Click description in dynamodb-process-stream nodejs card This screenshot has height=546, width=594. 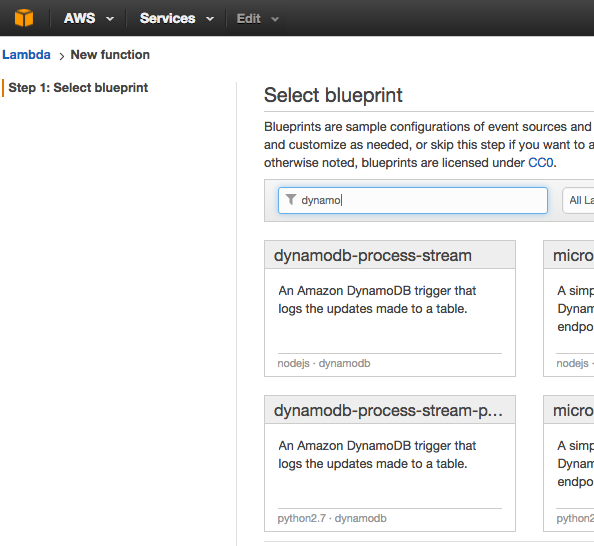coord(377,300)
